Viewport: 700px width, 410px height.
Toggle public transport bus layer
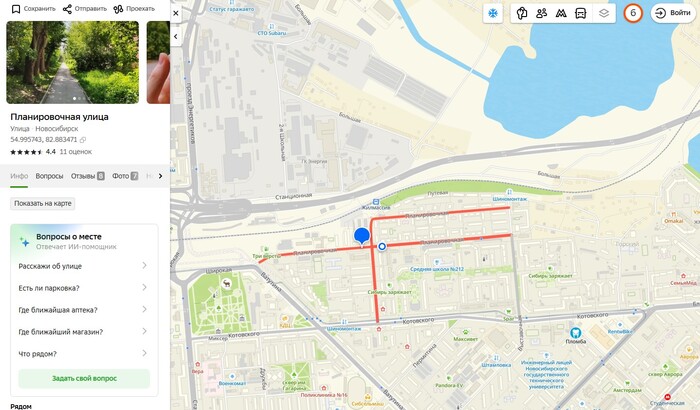[x=580, y=13]
